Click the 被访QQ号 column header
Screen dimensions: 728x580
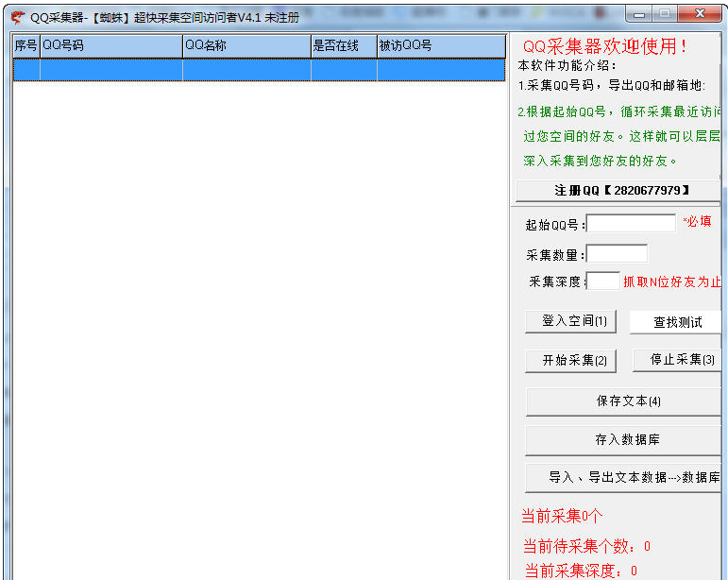442,46
